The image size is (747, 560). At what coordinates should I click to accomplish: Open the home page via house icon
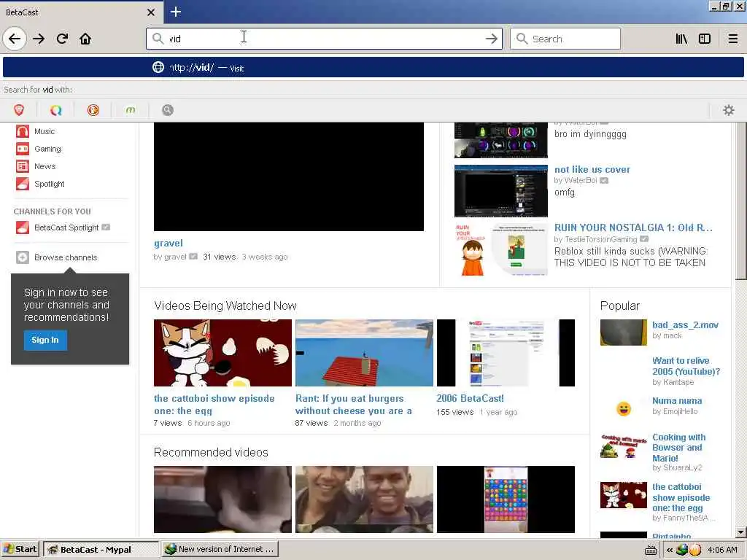(85, 39)
